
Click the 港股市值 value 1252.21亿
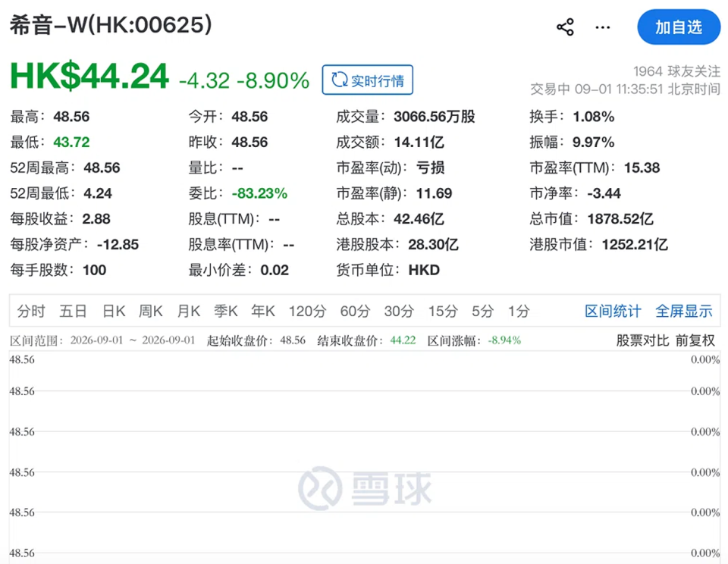(x=635, y=244)
